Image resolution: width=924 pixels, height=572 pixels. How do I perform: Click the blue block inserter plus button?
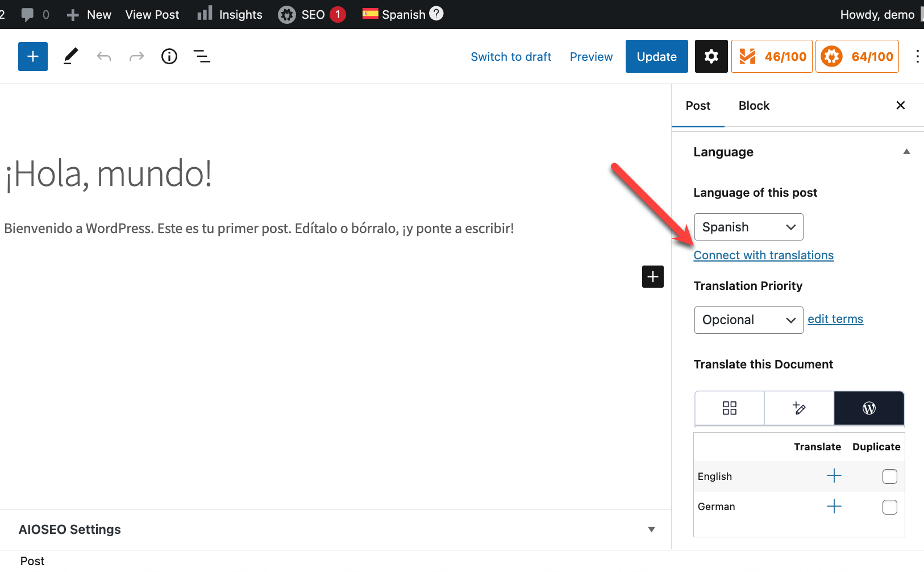33,56
